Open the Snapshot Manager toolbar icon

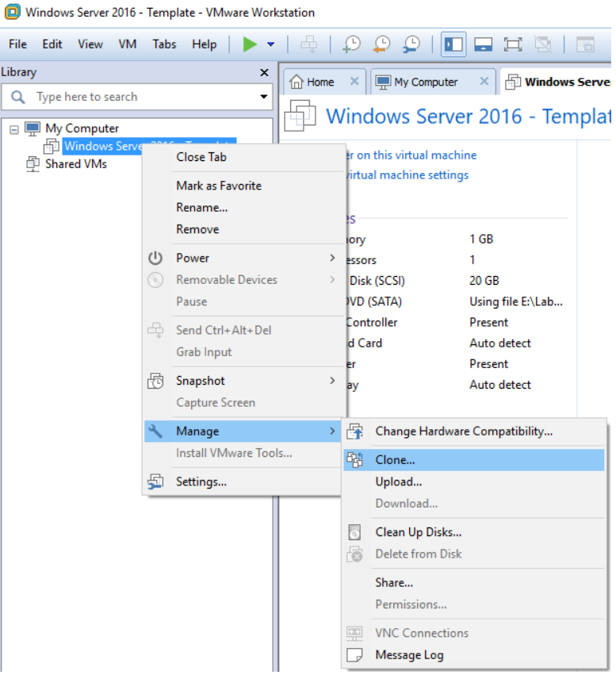pos(411,44)
